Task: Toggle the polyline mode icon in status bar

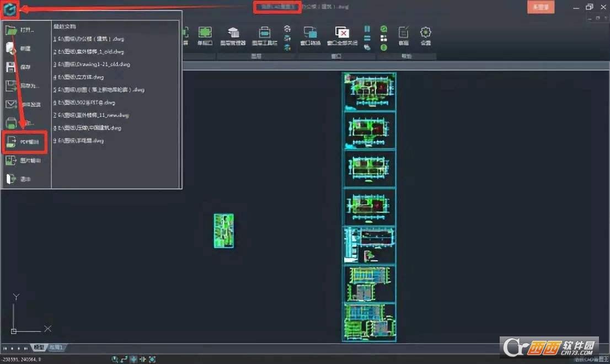Action: click(x=124, y=359)
